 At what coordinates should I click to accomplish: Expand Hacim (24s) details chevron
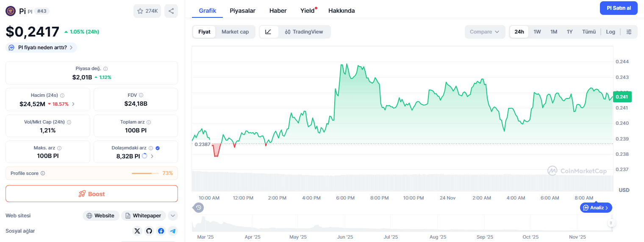[x=73, y=104]
